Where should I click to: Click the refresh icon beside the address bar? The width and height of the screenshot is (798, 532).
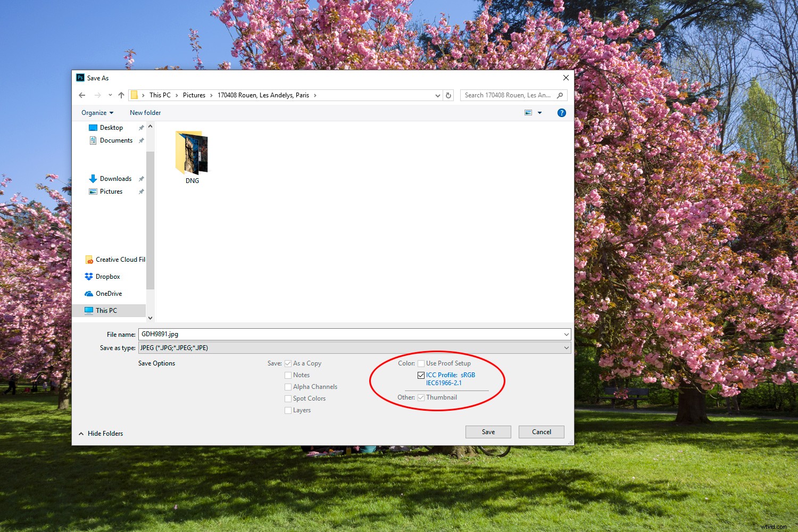[448, 95]
